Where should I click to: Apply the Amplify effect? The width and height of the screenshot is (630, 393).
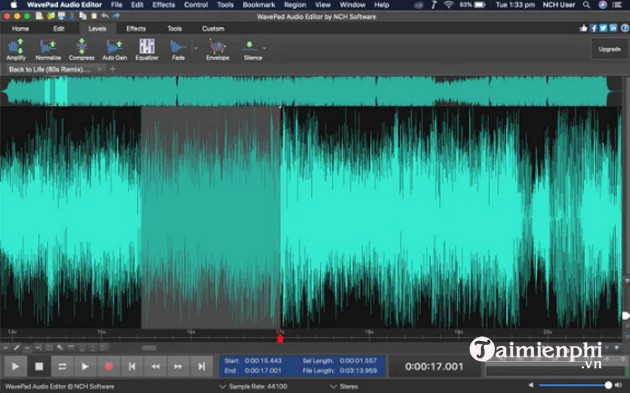[x=16, y=49]
